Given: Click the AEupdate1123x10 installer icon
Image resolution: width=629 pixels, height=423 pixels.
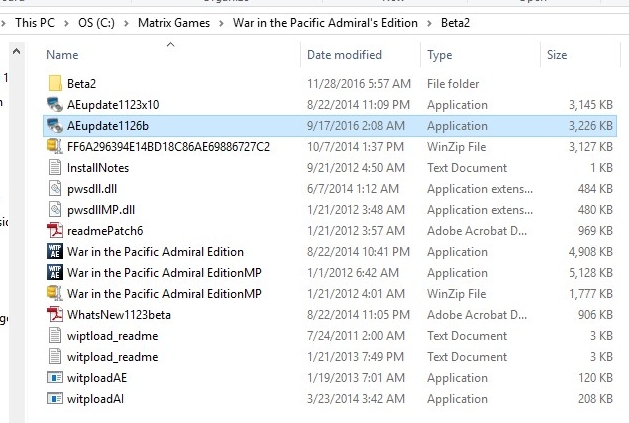Looking at the screenshot, I should pos(55,104).
